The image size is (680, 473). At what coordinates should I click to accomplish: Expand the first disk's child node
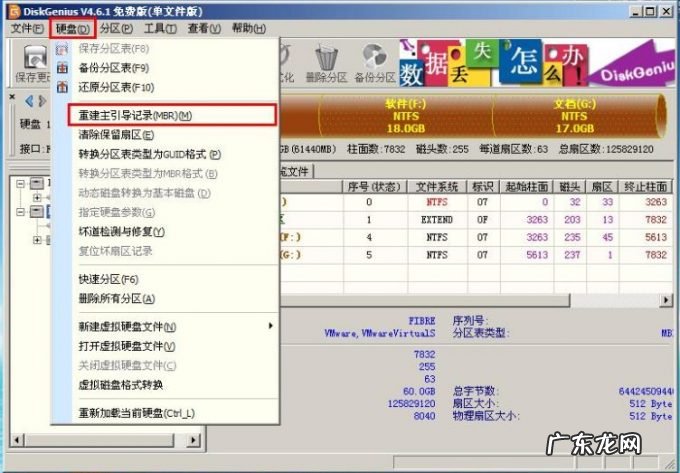point(37,198)
